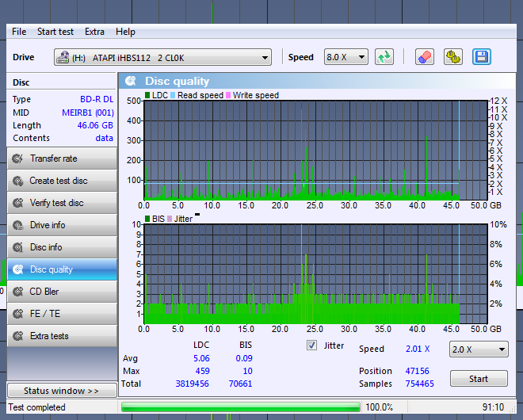Viewport: 523px width, 420px height.
Task: Click the BIS average 0.09
Action: coord(244,358)
